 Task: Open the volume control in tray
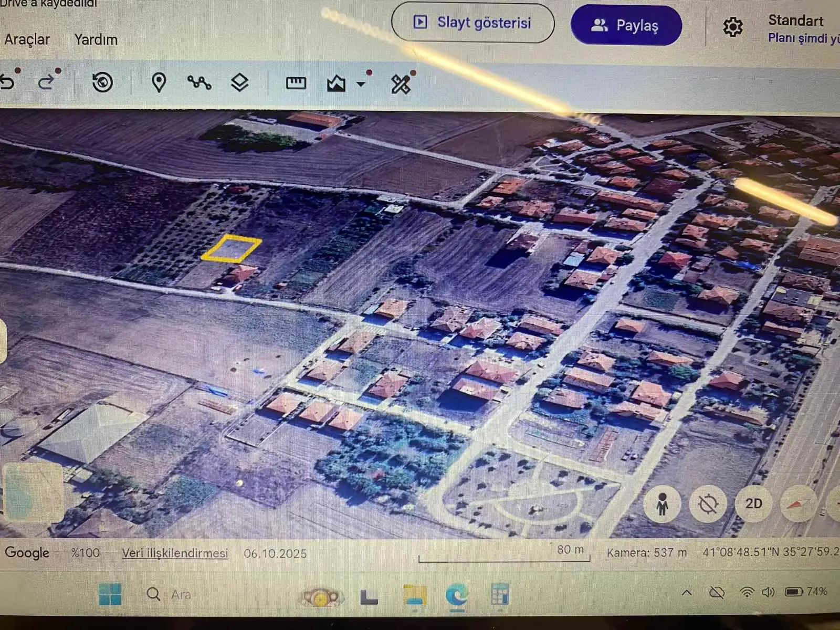768,592
